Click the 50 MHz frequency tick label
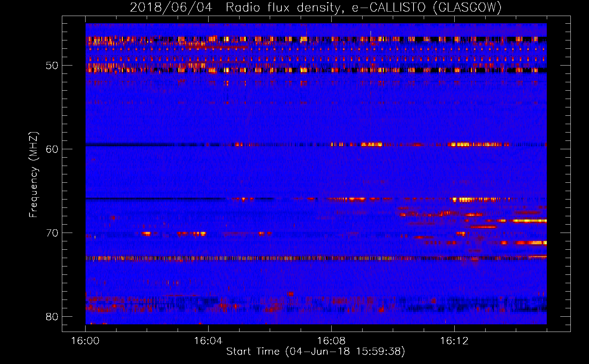589x364 pixels. 52,66
